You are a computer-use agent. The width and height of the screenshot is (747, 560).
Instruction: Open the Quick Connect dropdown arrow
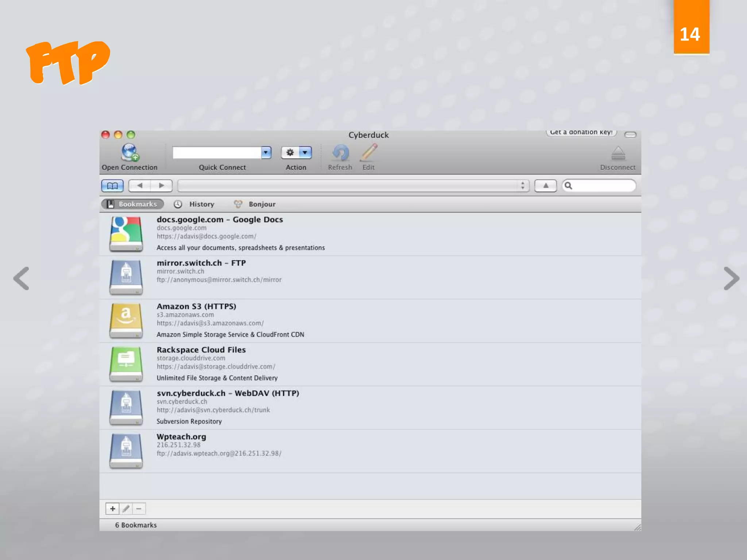[x=266, y=152]
